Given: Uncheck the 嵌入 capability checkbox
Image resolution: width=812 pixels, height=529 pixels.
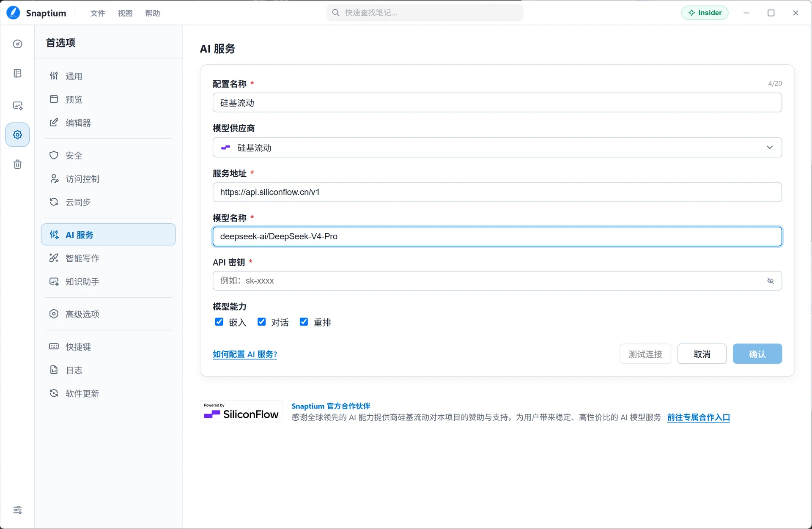Looking at the screenshot, I should coord(219,322).
